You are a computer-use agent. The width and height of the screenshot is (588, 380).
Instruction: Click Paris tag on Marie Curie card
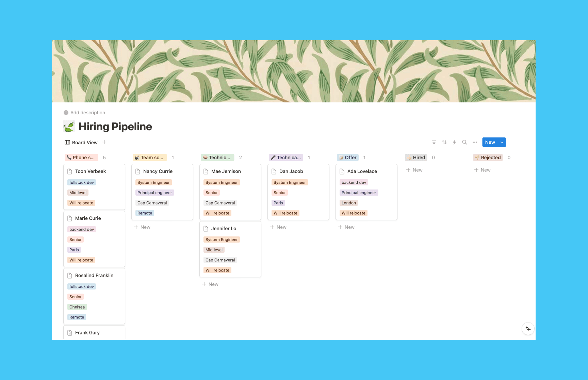(x=74, y=250)
